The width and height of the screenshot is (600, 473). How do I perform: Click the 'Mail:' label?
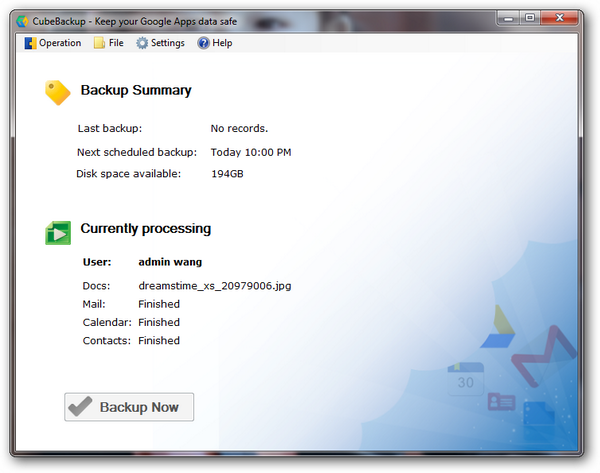pyautogui.click(x=94, y=304)
